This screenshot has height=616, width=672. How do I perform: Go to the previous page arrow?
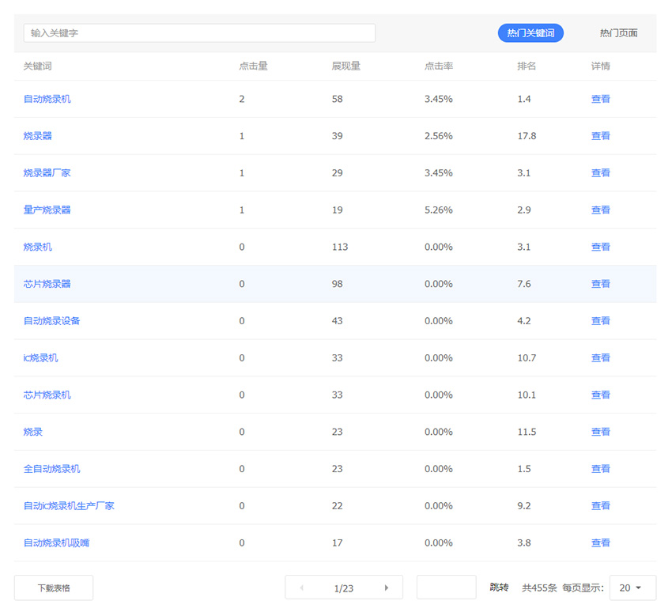(x=302, y=588)
